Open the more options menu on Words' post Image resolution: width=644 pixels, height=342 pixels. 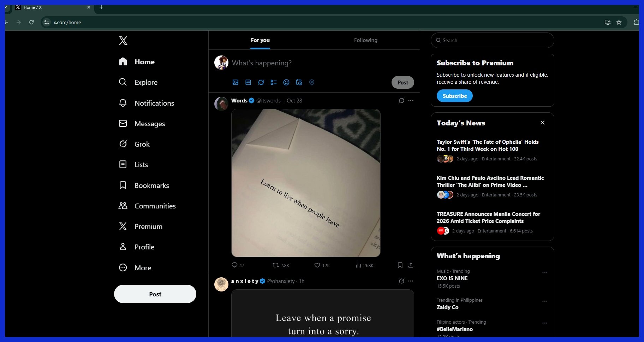point(411,100)
